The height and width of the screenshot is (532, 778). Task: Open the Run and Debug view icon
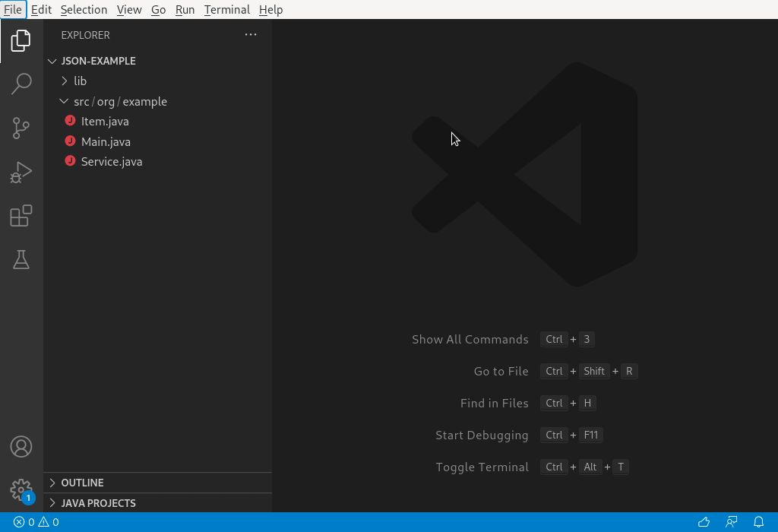21,173
